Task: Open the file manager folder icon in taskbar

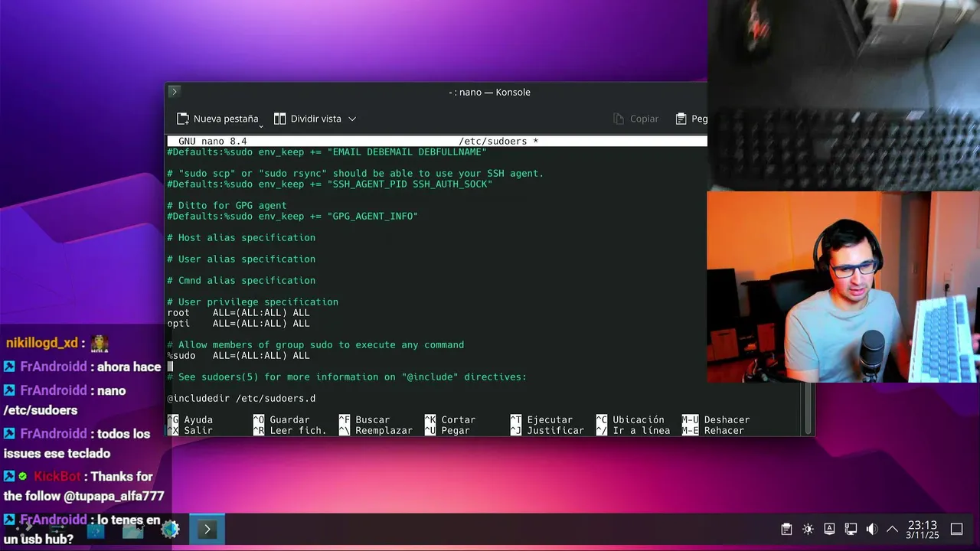Action: 133,530
